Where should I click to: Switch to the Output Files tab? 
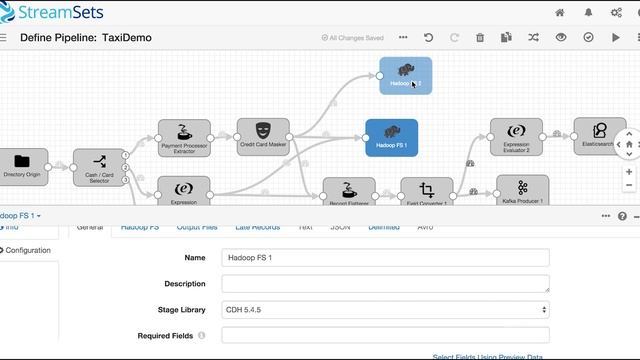(197, 227)
